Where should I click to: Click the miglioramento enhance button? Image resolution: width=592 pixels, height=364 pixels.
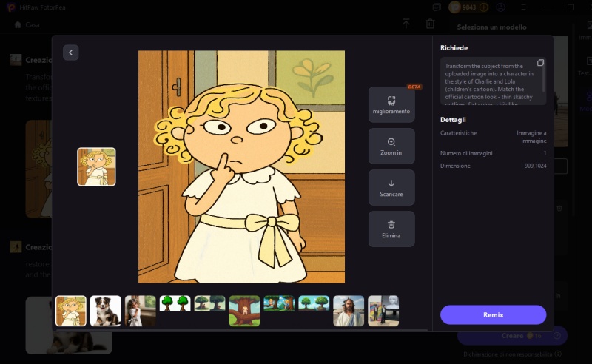coord(391,104)
